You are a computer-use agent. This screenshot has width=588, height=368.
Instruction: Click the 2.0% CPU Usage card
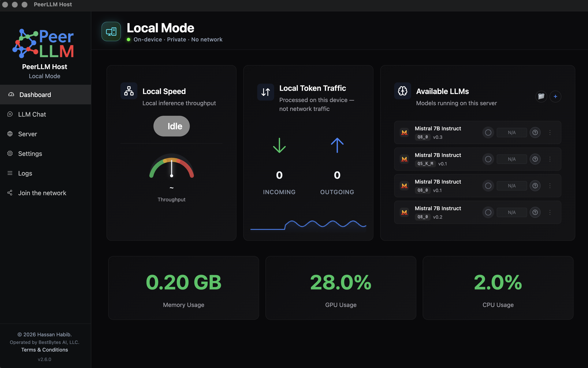point(498,288)
